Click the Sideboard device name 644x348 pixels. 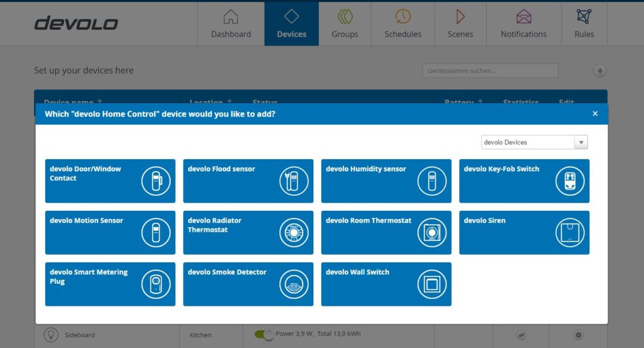click(80, 335)
